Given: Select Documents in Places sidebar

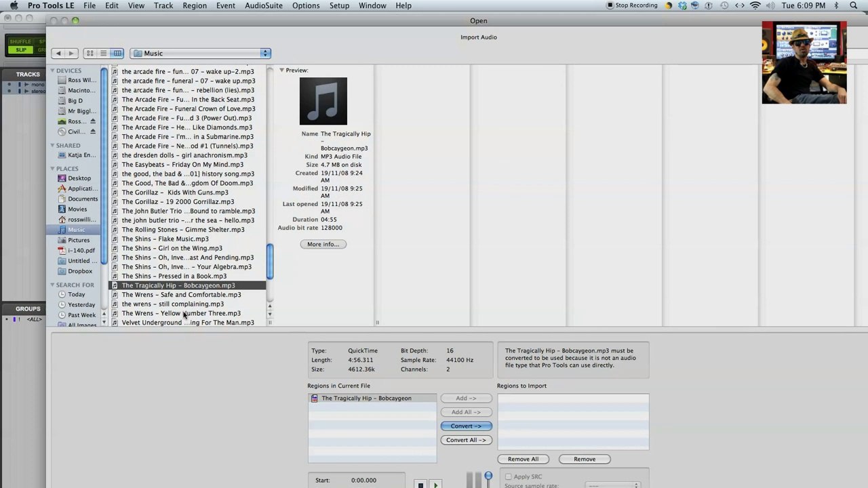Looking at the screenshot, I should [x=79, y=199].
